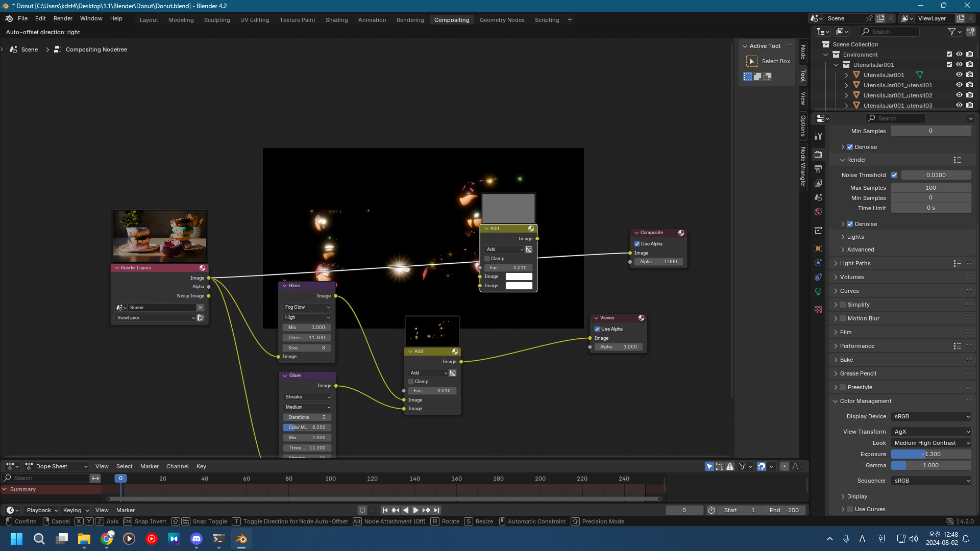Open the Render menu

pyautogui.click(x=63, y=18)
